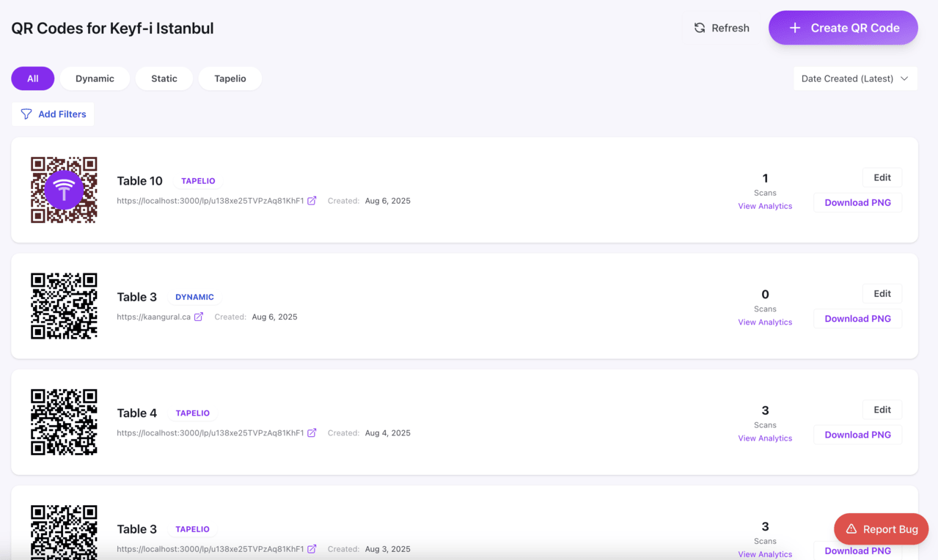View Analytics for Table 10
The height and width of the screenshot is (560, 938).
click(765, 206)
